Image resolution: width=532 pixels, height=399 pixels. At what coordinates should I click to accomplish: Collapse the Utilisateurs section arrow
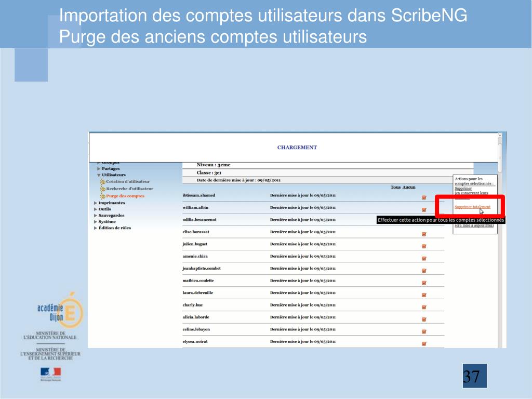coord(99,175)
